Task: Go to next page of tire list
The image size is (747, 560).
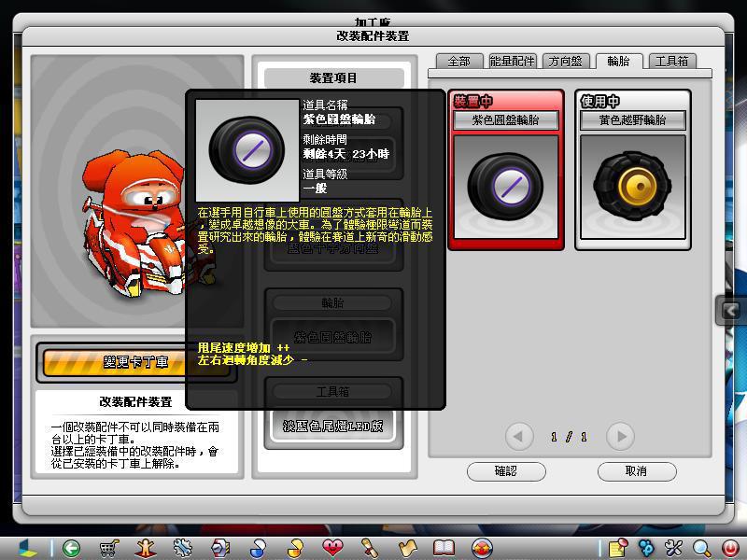Action: tap(620, 436)
